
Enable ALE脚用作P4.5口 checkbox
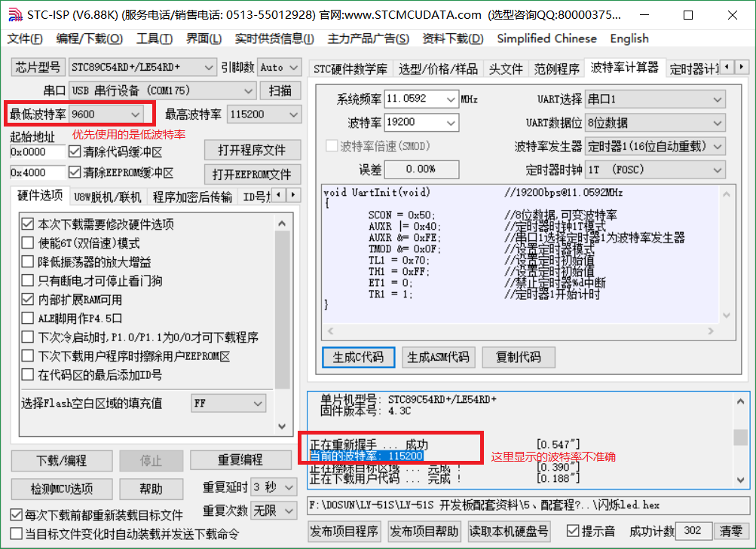(x=27, y=319)
